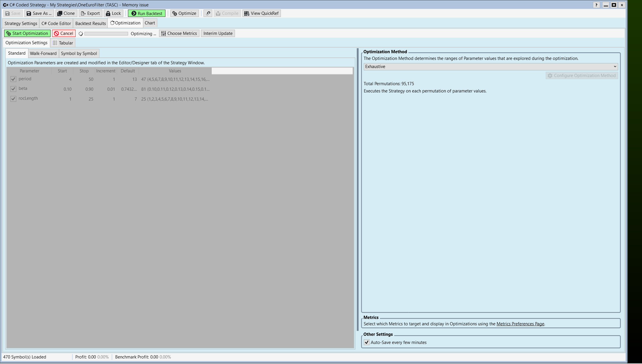The height and width of the screenshot is (364, 642).
Task: Switch to the Tabular results view
Action: click(x=63, y=43)
